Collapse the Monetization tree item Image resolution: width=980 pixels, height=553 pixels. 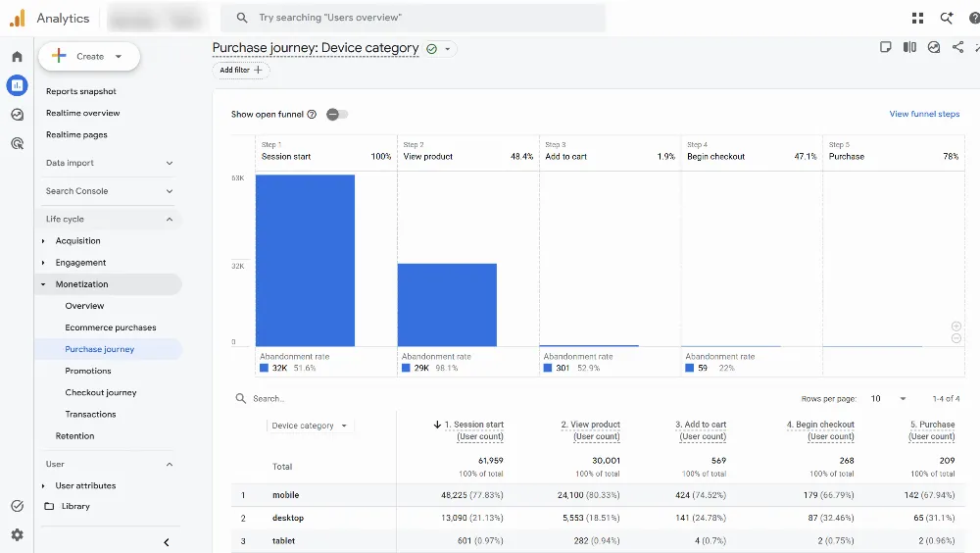[43, 284]
